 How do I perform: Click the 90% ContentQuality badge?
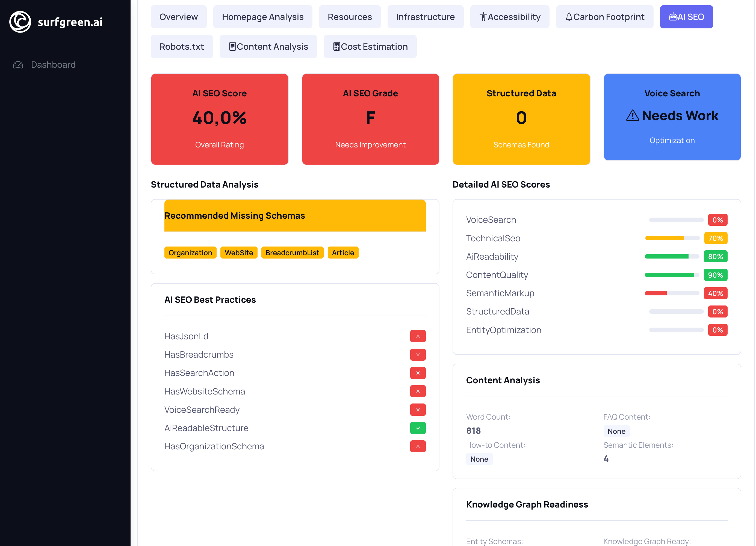[715, 275]
